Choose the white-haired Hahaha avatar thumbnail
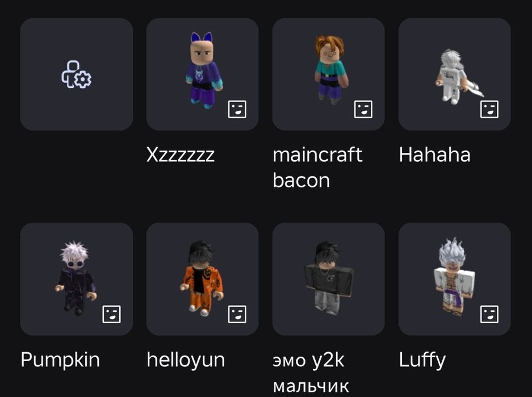The height and width of the screenshot is (397, 532). coord(455,74)
